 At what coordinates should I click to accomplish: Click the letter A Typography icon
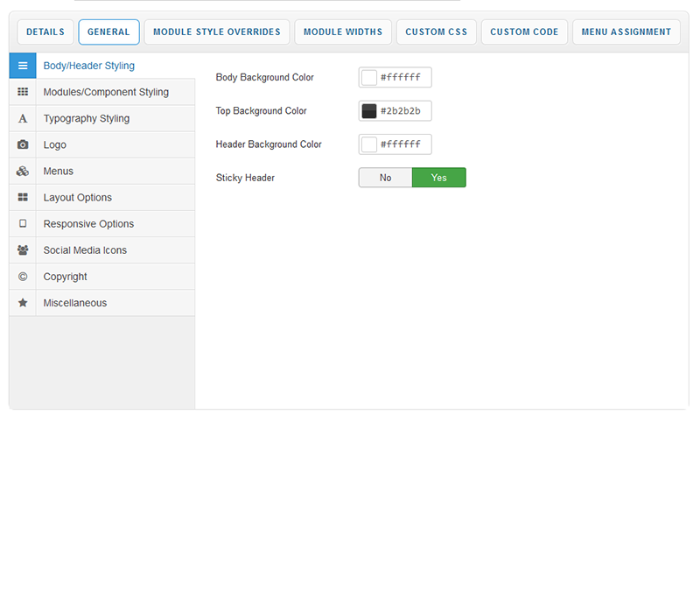click(x=23, y=118)
